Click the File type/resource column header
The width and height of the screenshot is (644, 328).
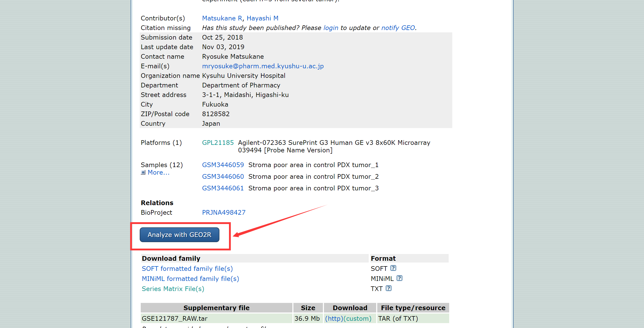click(x=413, y=308)
